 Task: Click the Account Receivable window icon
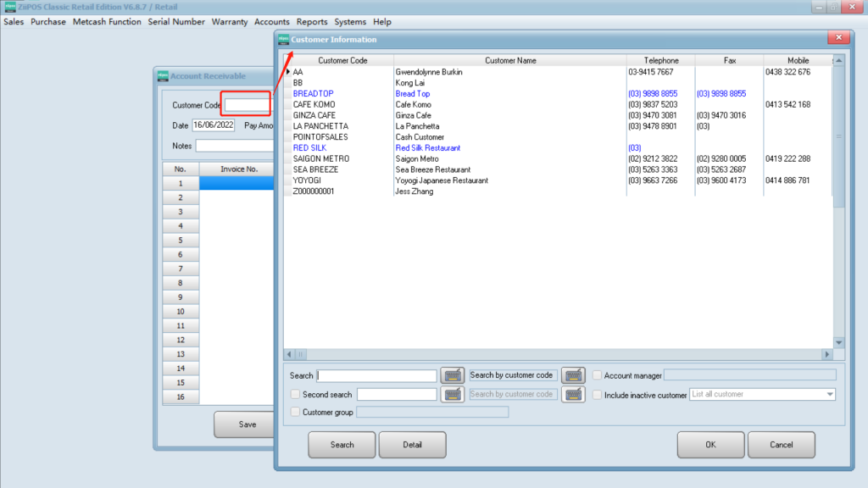click(x=163, y=75)
